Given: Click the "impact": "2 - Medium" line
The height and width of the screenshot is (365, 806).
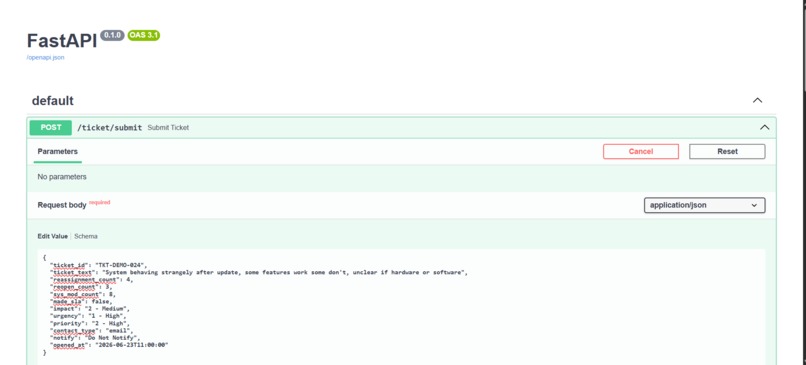Looking at the screenshot, I should [89, 309].
